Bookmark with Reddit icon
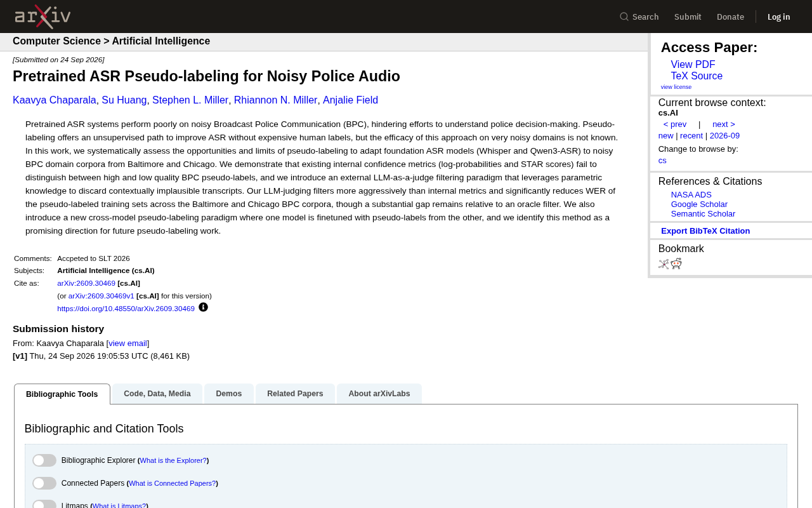 tap(676, 264)
